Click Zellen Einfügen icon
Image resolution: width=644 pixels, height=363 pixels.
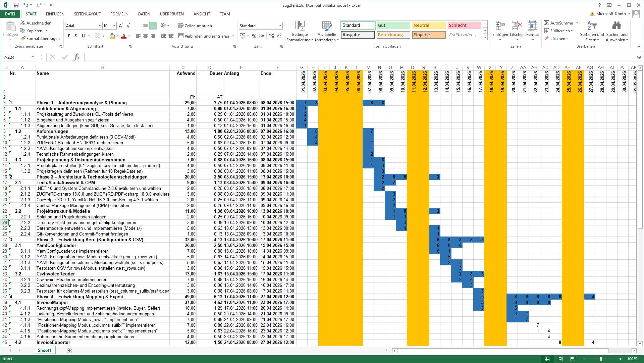pos(500,25)
